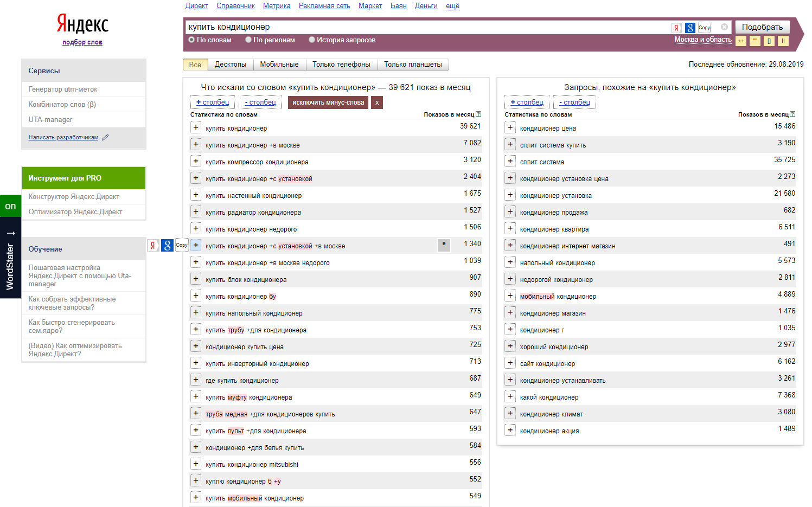Click the Google icon inside the search field
This screenshot has width=812, height=507.
(690, 28)
